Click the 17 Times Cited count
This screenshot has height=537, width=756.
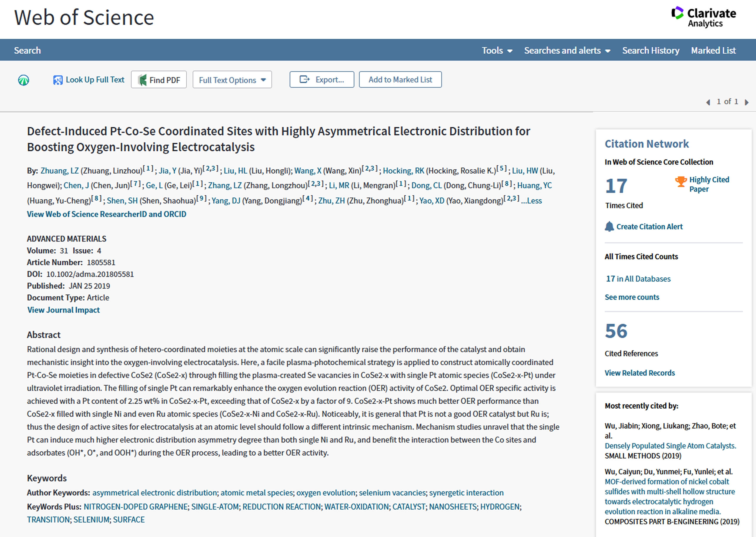pos(616,186)
